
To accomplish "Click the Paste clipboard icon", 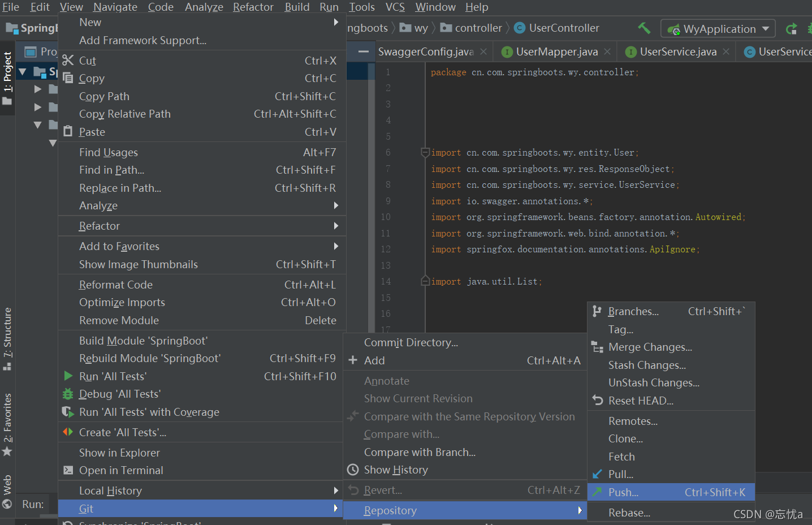I will (x=68, y=131).
